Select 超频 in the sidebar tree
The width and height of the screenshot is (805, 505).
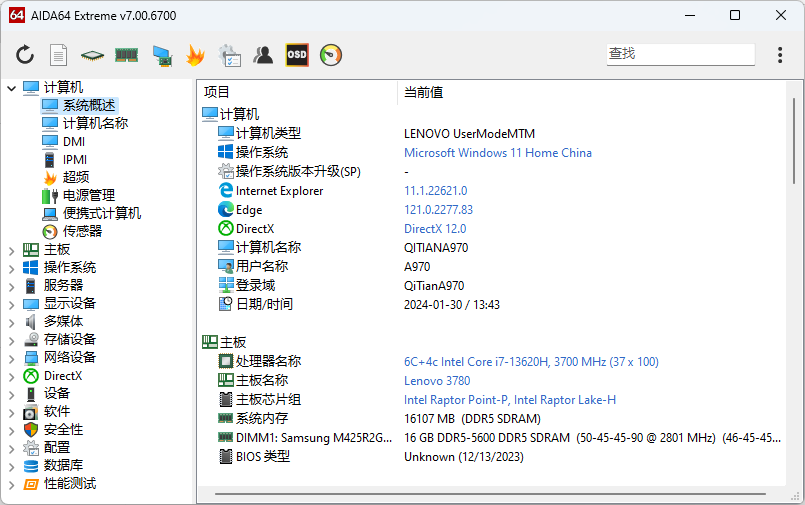click(x=76, y=177)
